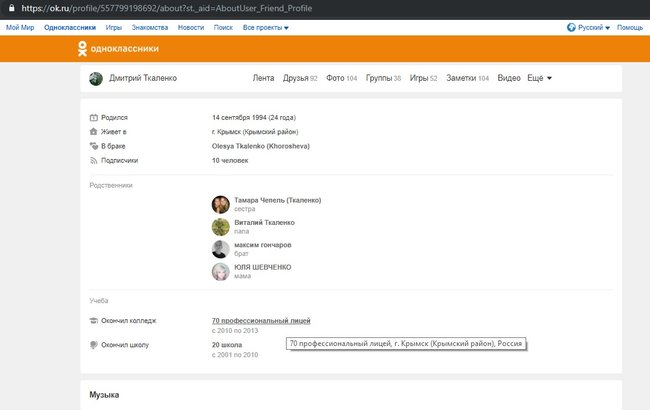This screenshot has width=650, height=410.
Task: Open the Фото 104 tab
Action: click(x=341, y=78)
